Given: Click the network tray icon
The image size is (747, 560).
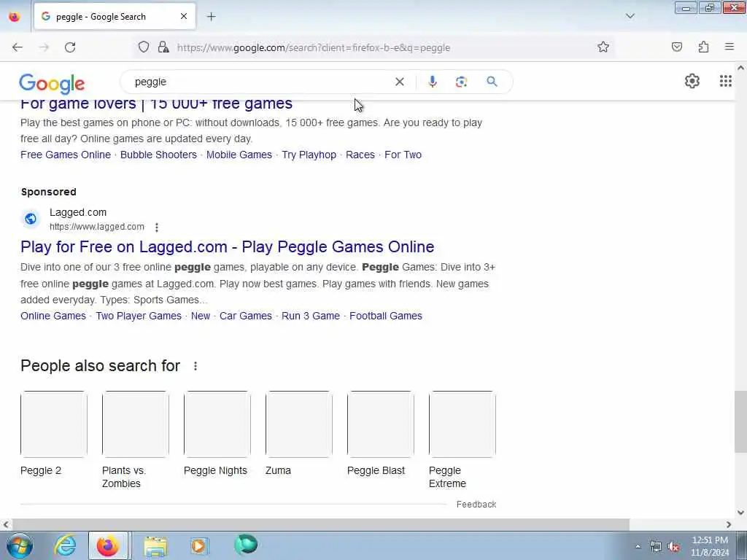Looking at the screenshot, I should click(656, 547).
